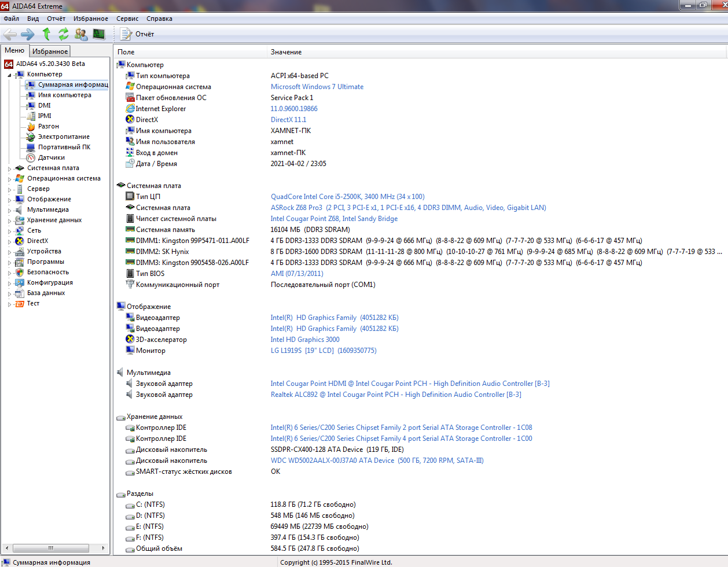
Task: Open the Realtek ALC892 audio controller link
Action: [x=396, y=395]
